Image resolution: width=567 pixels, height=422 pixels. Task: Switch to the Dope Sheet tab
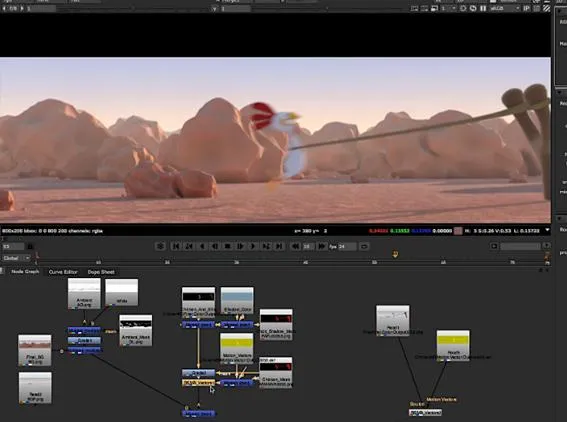coord(101,272)
